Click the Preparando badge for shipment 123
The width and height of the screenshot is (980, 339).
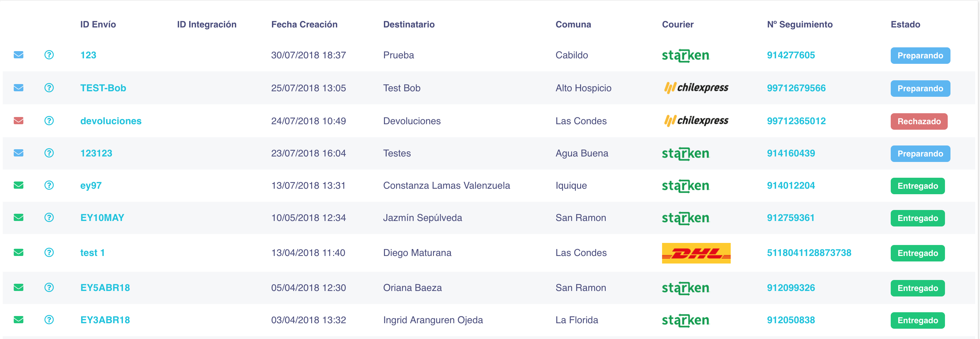click(920, 56)
